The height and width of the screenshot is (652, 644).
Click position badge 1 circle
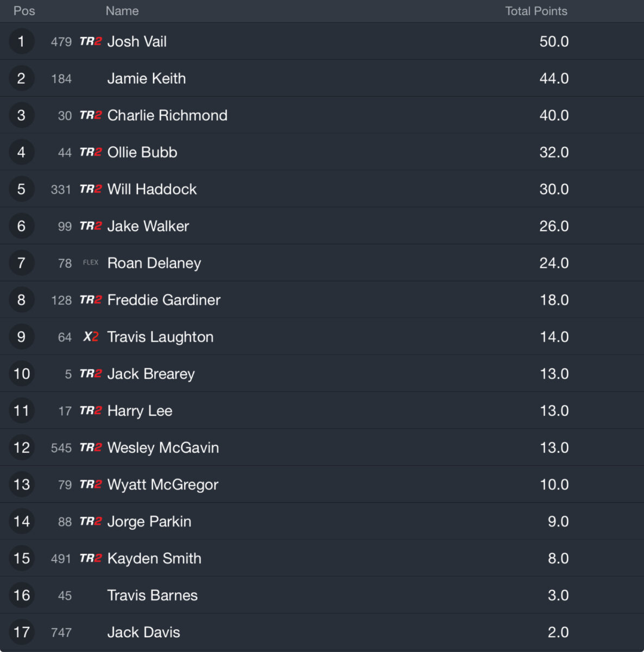point(21,41)
